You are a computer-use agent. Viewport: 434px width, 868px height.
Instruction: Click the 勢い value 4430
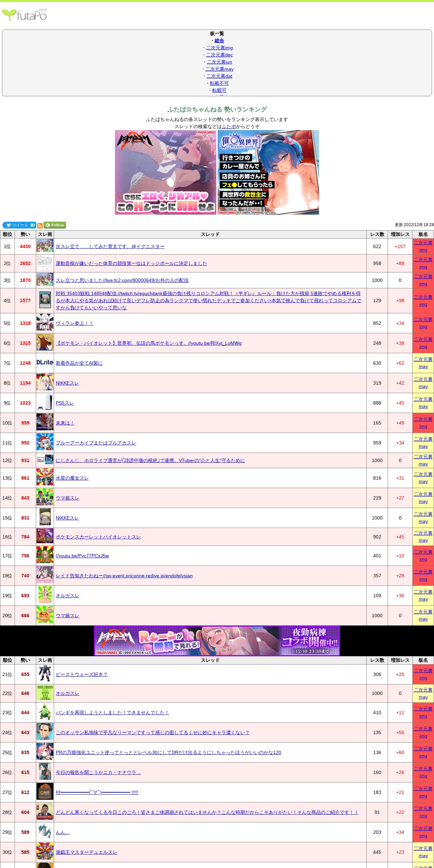pos(25,246)
